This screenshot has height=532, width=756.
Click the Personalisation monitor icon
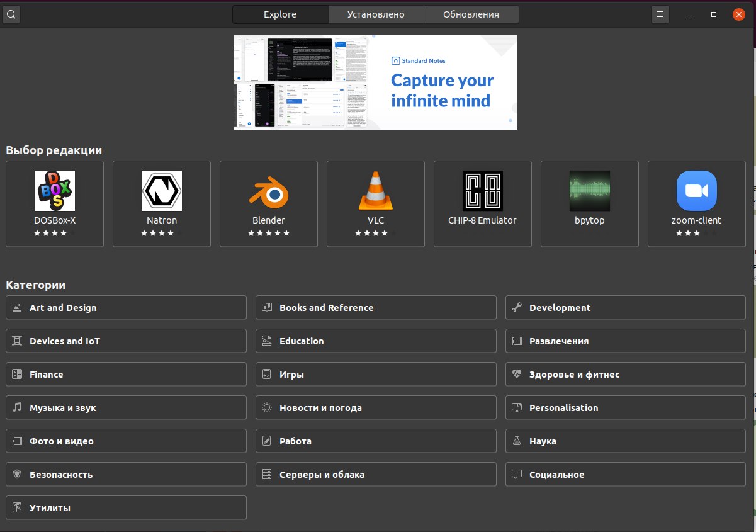[x=517, y=408]
